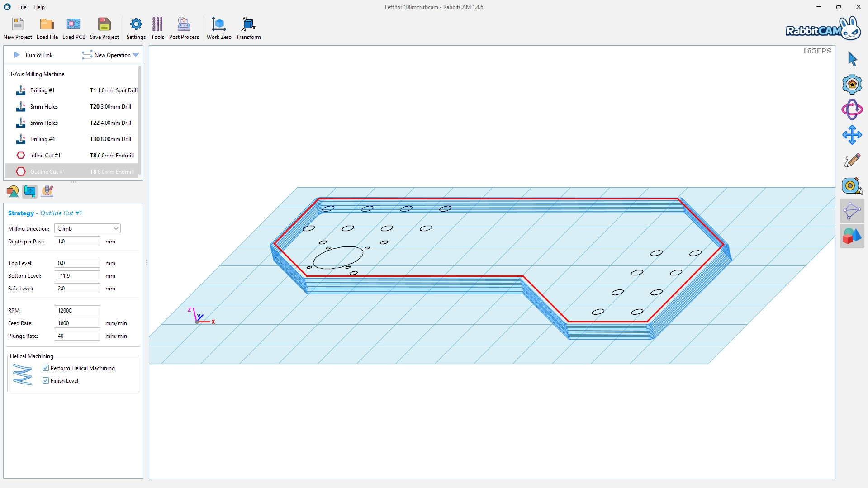Pick the pencil sketch tool
This screenshot has width=868, height=488.
(x=852, y=160)
